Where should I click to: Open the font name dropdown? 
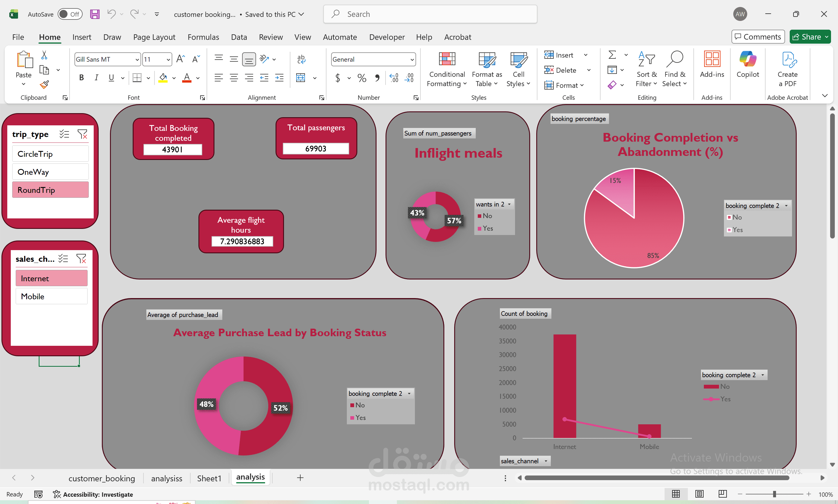click(x=137, y=59)
